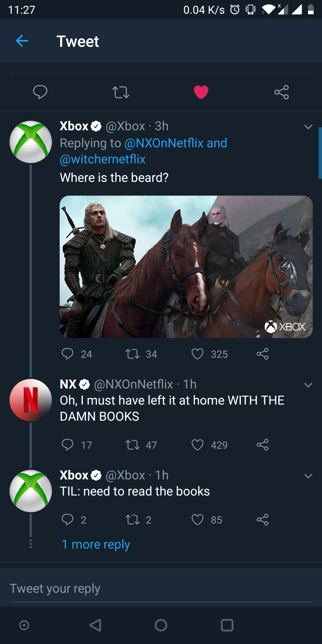This screenshot has width=322, height=644.
Task: Open the @NXOnNetflix mention link
Action: point(164,143)
